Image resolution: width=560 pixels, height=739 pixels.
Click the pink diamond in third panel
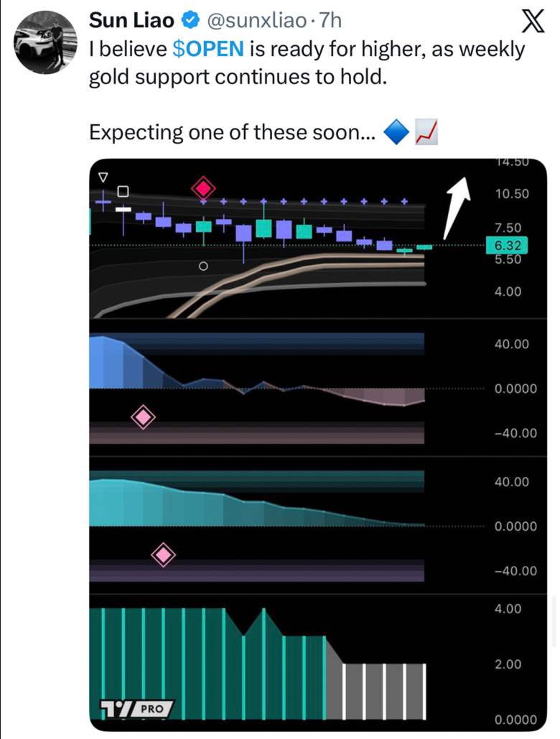[x=164, y=554]
